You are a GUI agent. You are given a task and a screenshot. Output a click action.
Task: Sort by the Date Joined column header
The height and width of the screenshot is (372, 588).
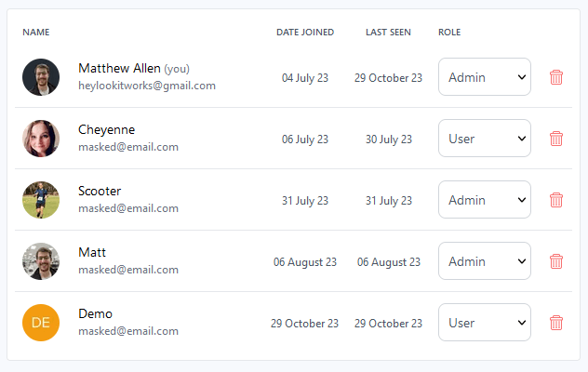tap(305, 33)
